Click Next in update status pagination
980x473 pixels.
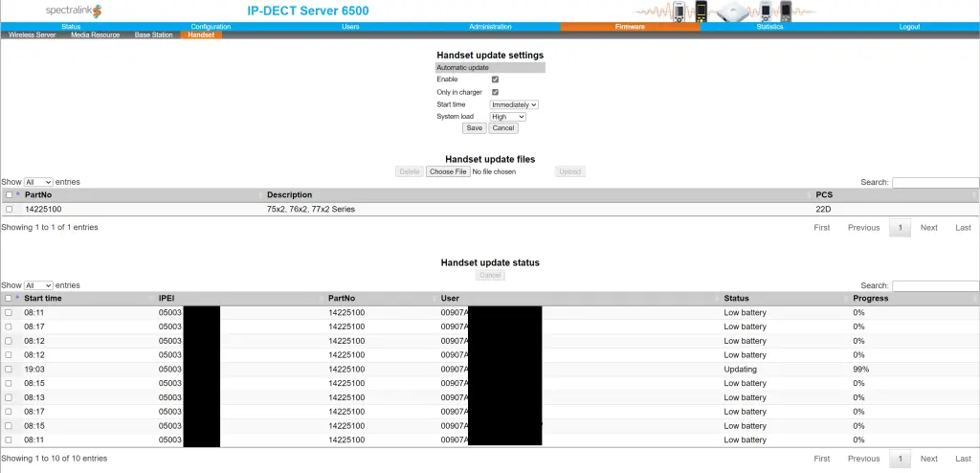(x=928, y=459)
